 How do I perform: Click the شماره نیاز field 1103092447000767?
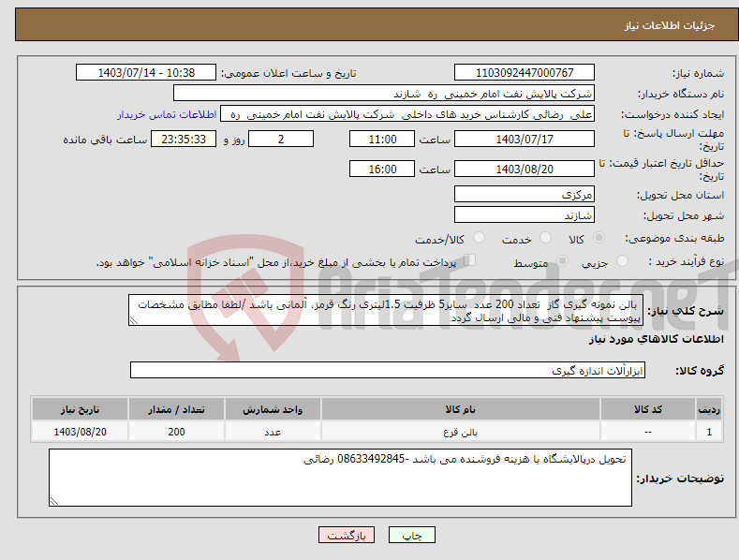525,73
